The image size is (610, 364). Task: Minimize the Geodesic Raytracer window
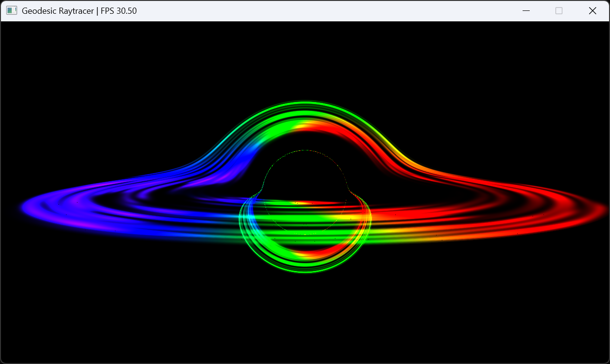click(525, 10)
